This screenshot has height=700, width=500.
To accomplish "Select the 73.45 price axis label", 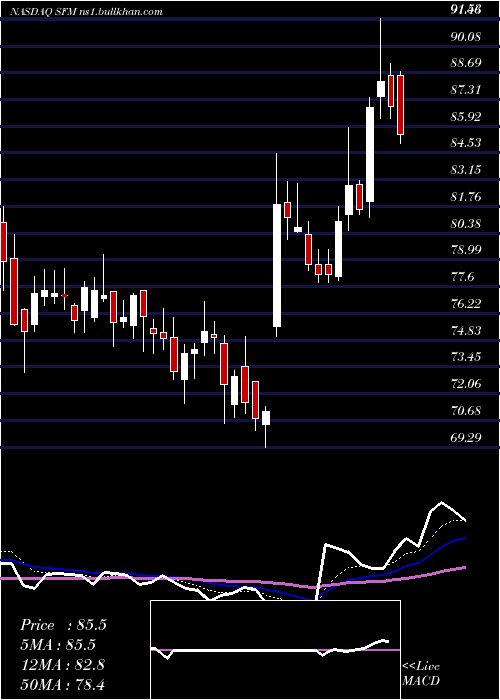I will point(466,357).
